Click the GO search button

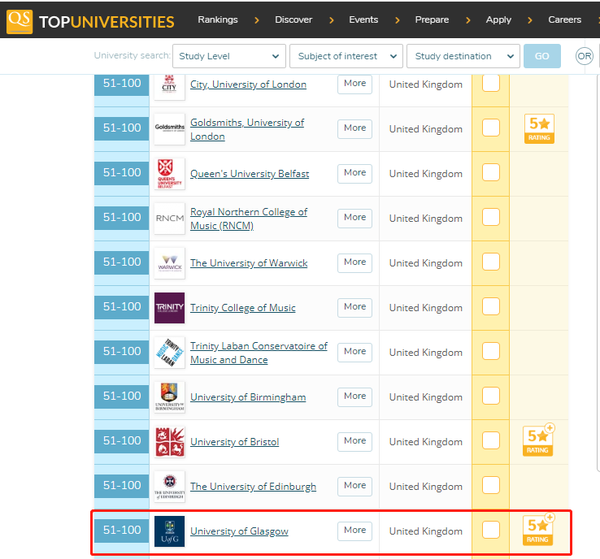[x=542, y=56]
